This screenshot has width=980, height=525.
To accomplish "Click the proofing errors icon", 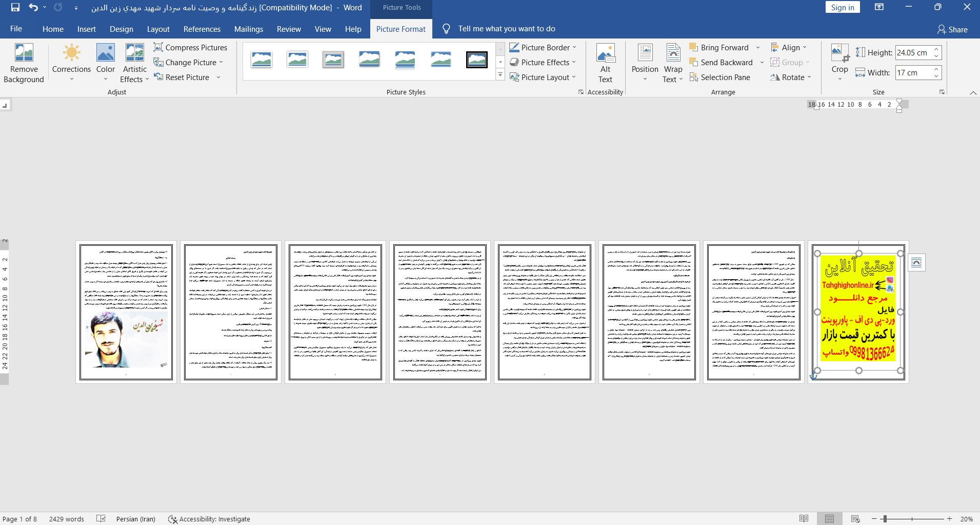I will point(101,519).
